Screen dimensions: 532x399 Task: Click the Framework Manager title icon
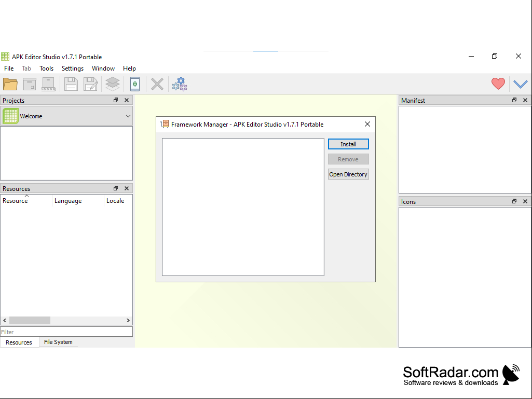pos(165,124)
